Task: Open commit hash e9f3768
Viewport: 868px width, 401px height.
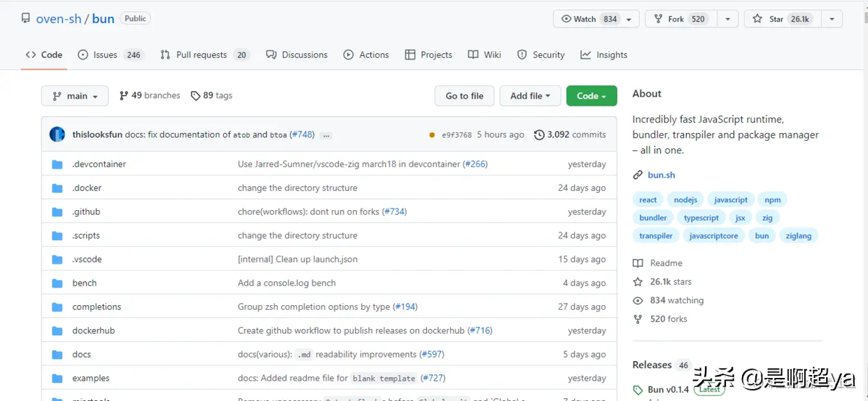Action: click(457, 134)
